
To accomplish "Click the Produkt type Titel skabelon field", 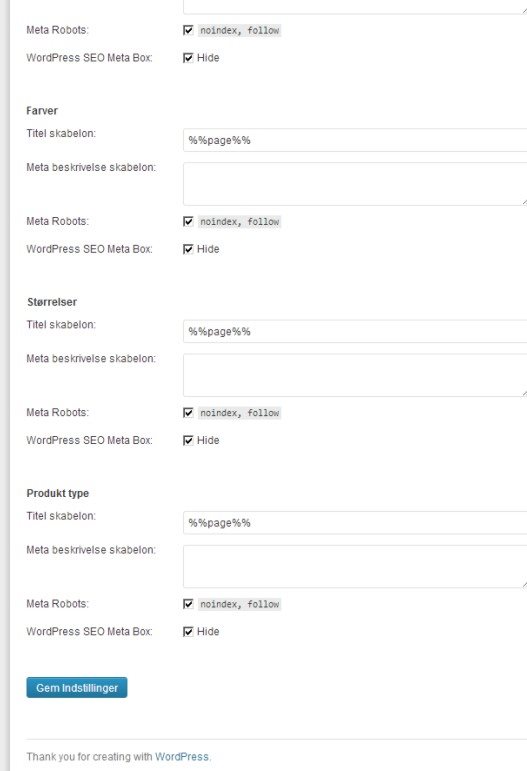I will (x=355, y=523).
